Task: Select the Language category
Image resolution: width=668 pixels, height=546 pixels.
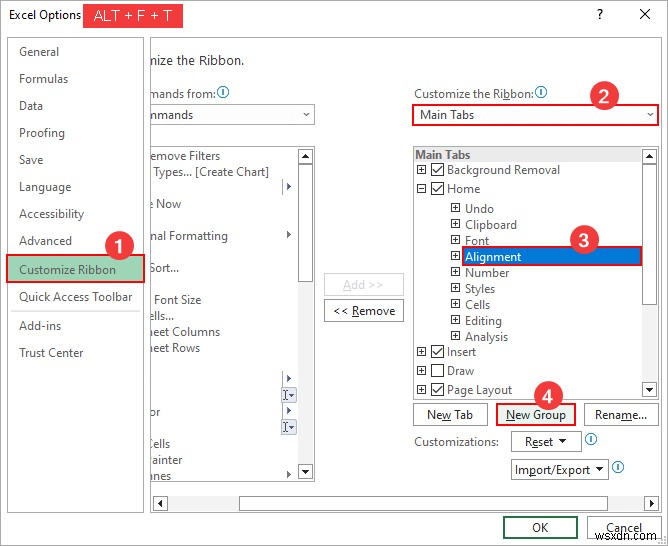Action: pyautogui.click(x=45, y=187)
